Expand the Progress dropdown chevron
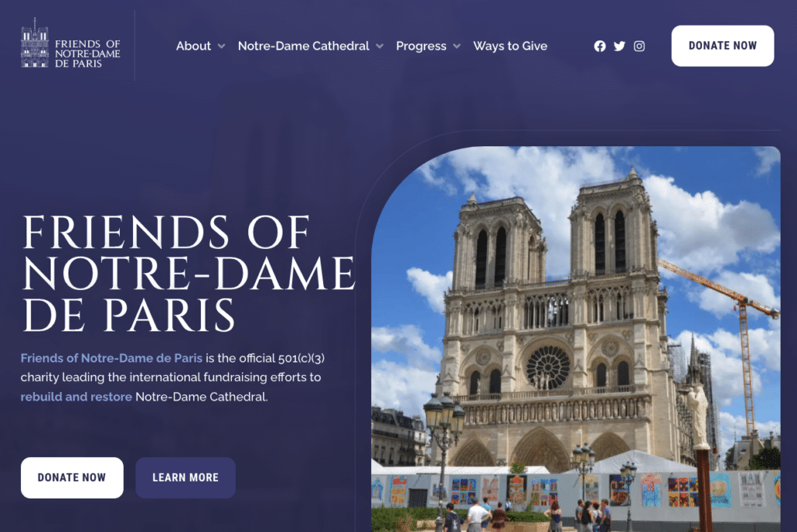Screen dimensions: 797x532 [457, 46]
